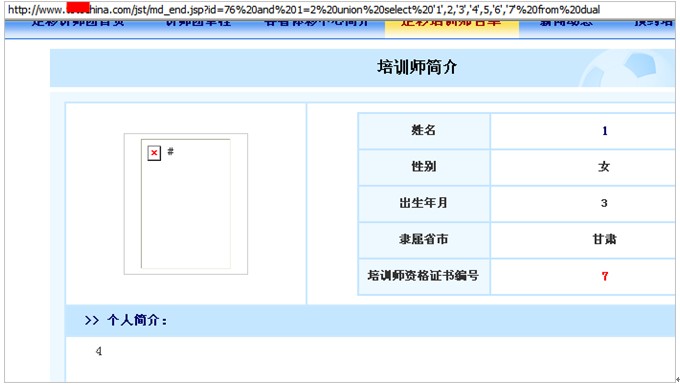Image resolution: width=680 pixels, height=387 pixels.
Task: Click the 性别 label cell
Action: pos(424,167)
